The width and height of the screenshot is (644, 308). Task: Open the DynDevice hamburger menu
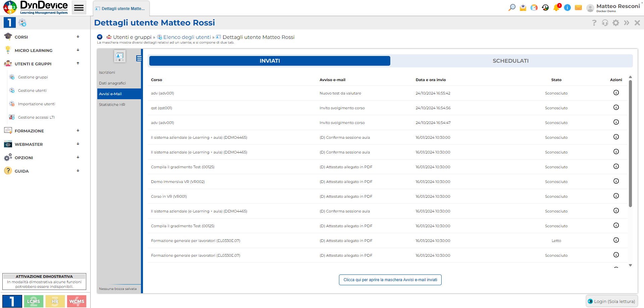[x=79, y=7]
